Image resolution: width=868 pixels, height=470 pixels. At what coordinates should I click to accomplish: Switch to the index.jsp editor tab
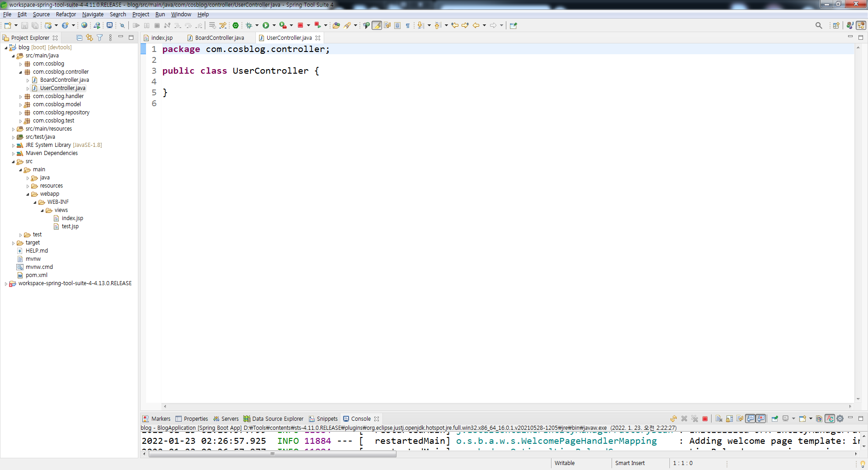(x=162, y=38)
